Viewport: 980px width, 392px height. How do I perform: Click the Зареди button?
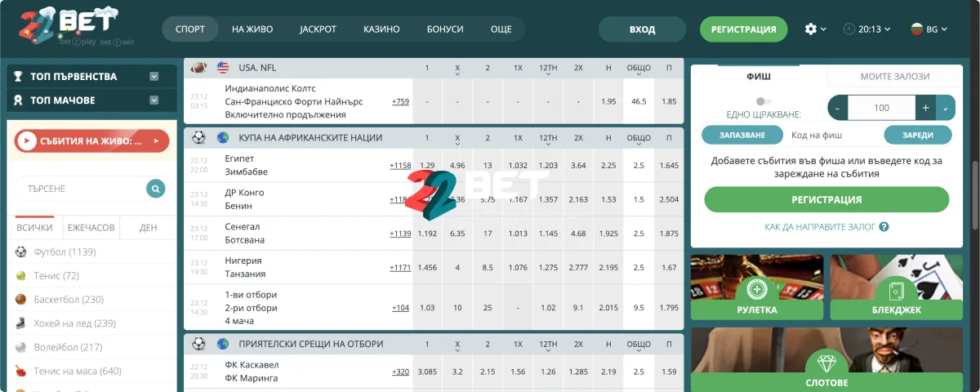point(918,135)
